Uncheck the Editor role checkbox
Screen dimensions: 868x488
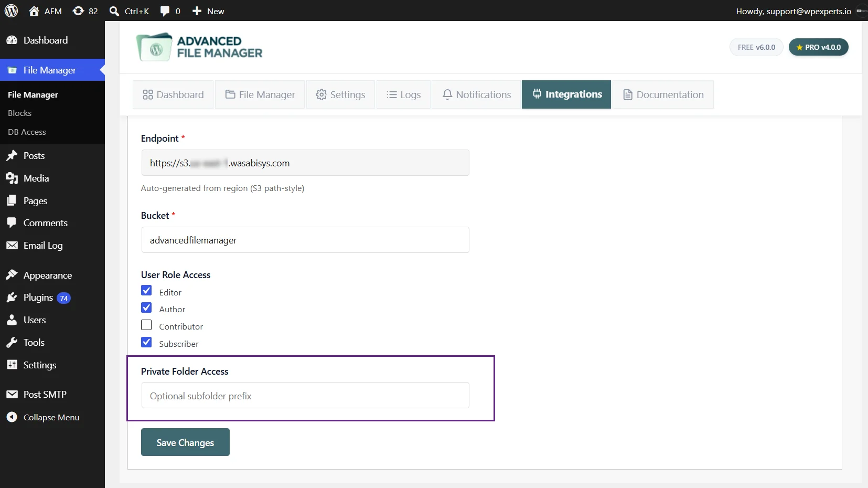coord(146,291)
